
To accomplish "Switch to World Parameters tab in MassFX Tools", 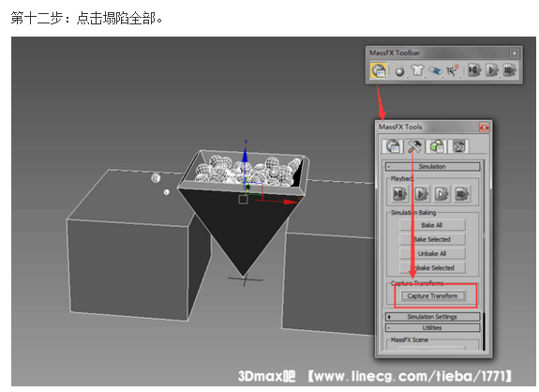I will point(393,146).
